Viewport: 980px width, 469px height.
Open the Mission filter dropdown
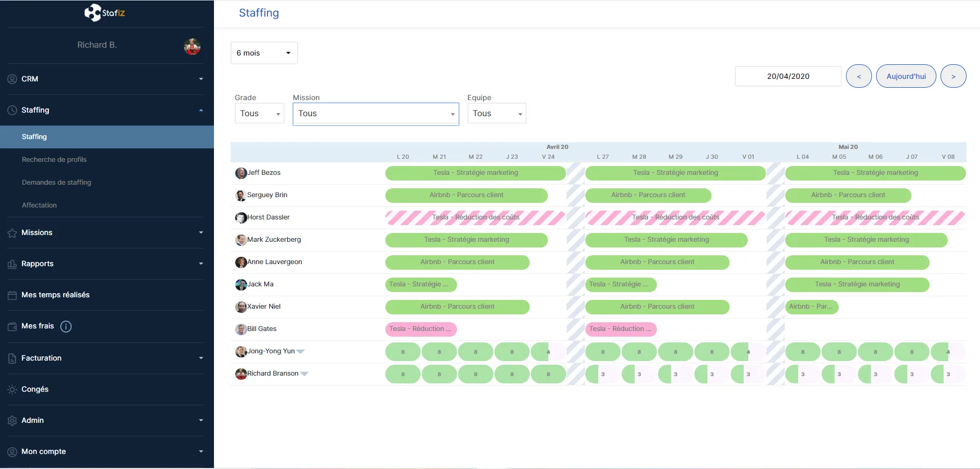pos(376,114)
